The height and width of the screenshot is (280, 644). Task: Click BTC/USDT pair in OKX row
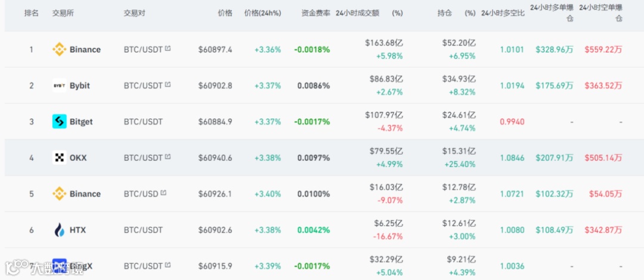point(143,158)
